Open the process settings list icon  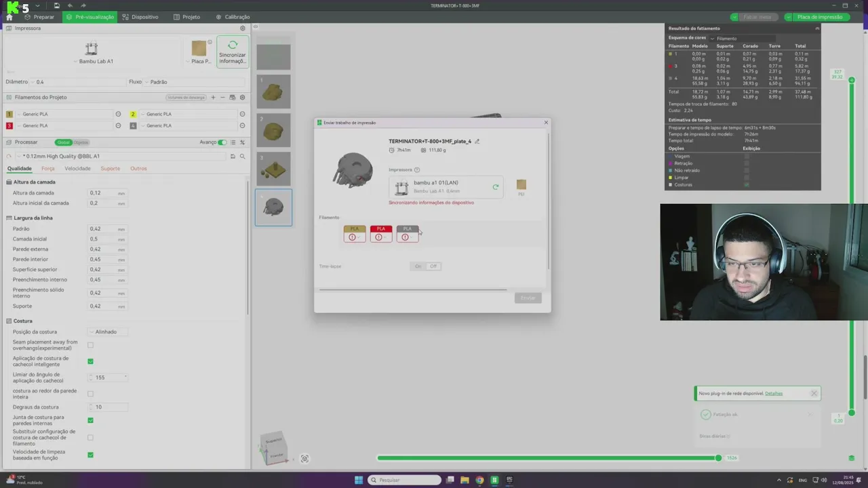click(233, 142)
